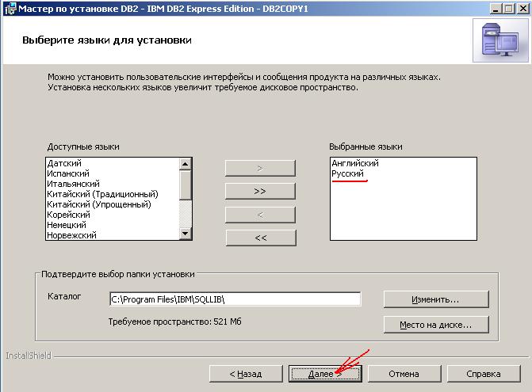Click the installer icon in title bar
The width and height of the screenshot is (532, 392).
[10, 8]
